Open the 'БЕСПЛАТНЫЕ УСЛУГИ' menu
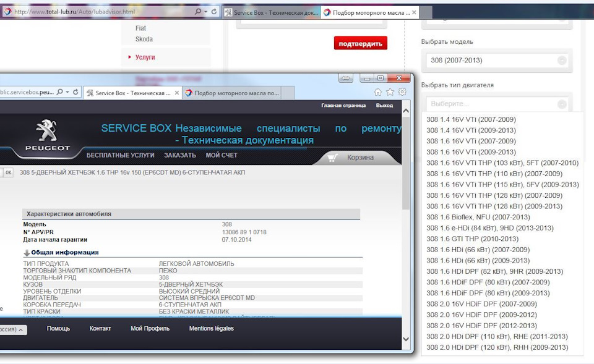 [x=120, y=155]
